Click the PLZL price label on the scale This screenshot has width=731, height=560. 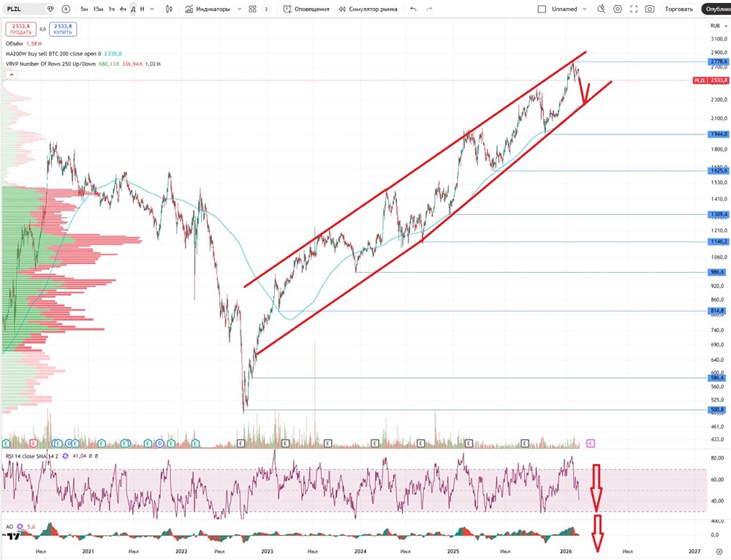700,80
